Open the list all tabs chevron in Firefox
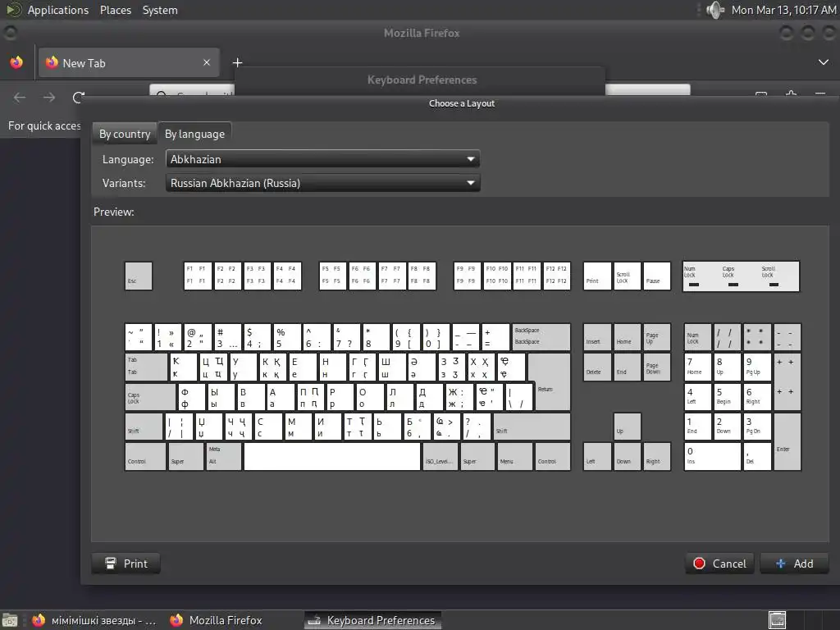Viewport: 840px width, 630px height. [x=824, y=62]
